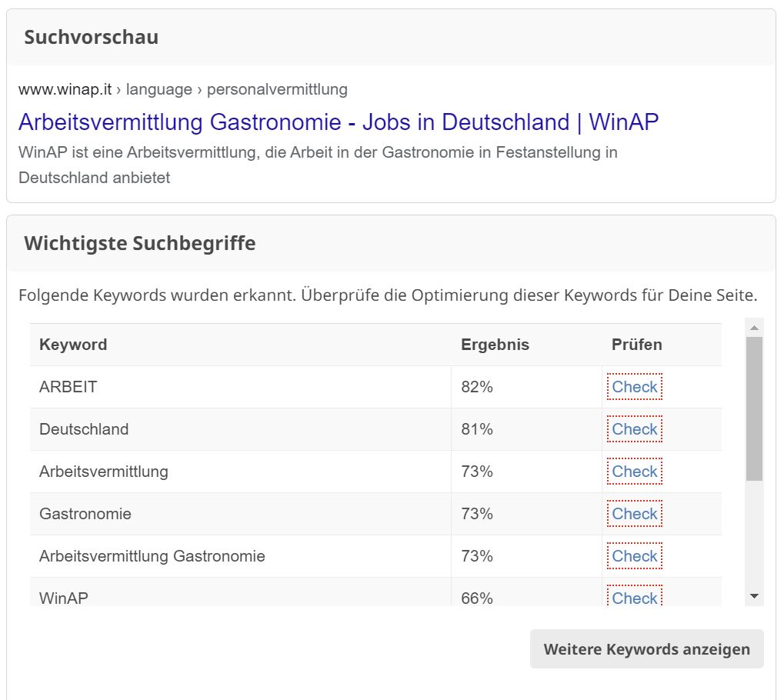Image resolution: width=784 pixels, height=700 pixels.
Task: Click the Suchvorschau section heading
Action: [x=92, y=37]
